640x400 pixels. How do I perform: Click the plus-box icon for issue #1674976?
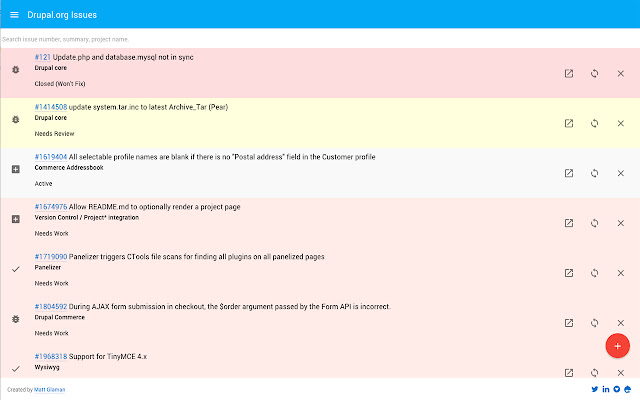[x=16, y=219]
